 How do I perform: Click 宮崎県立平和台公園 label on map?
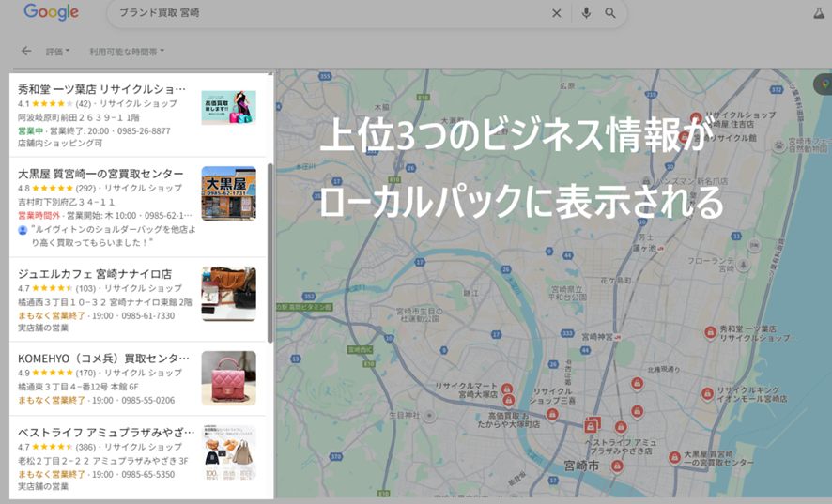click(x=568, y=294)
